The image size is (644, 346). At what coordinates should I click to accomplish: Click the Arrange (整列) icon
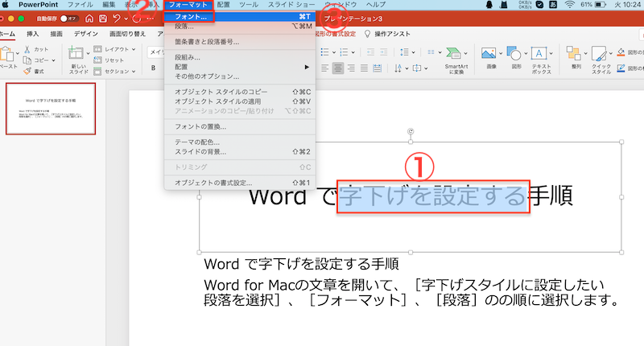[573, 53]
